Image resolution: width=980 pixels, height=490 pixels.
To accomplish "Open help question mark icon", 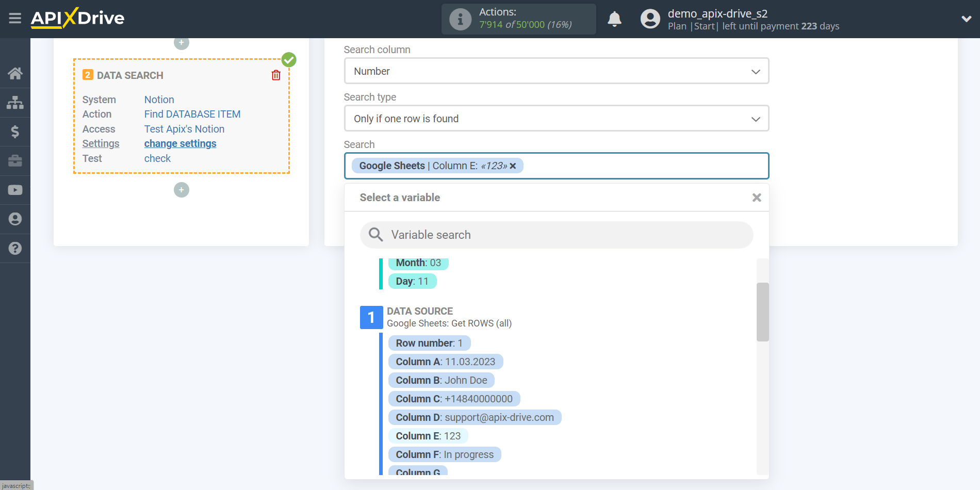I will coord(15,248).
